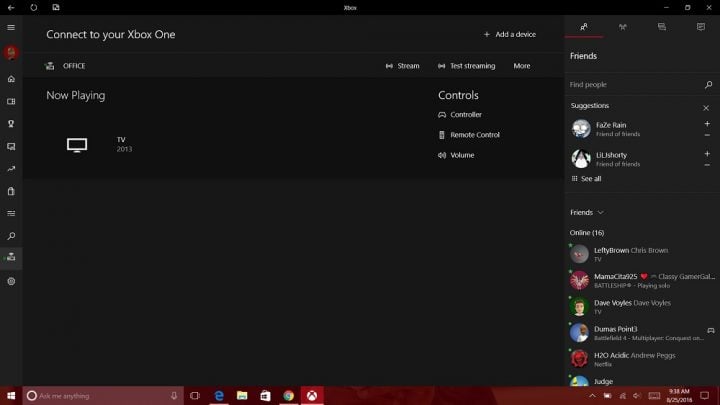Select friend Dave Voyles

point(642,307)
